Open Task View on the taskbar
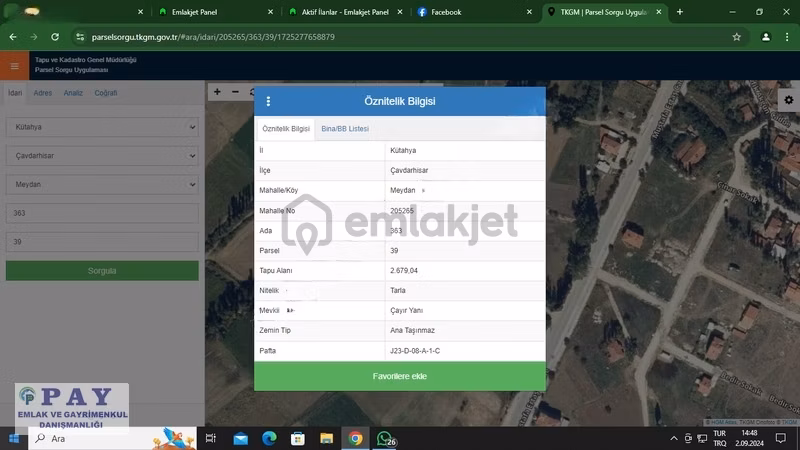Image resolution: width=800 pixels, height=450 pixels. pos(210,438)
